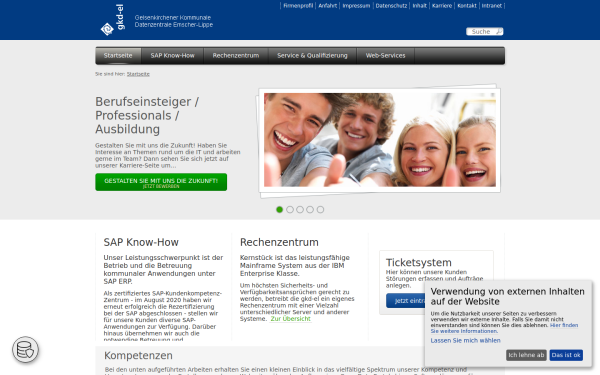This screenshot has height=375, width=600.
Task: Open the privacy settings database-shield icon
Action: (x=25, y=350)
